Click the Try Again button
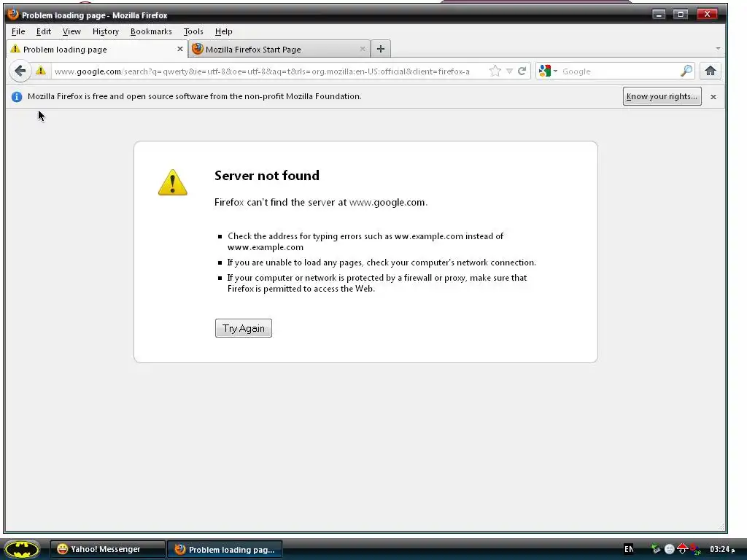Image resolution: width=747 pixels, height=560 pixels. pos(244,328)
